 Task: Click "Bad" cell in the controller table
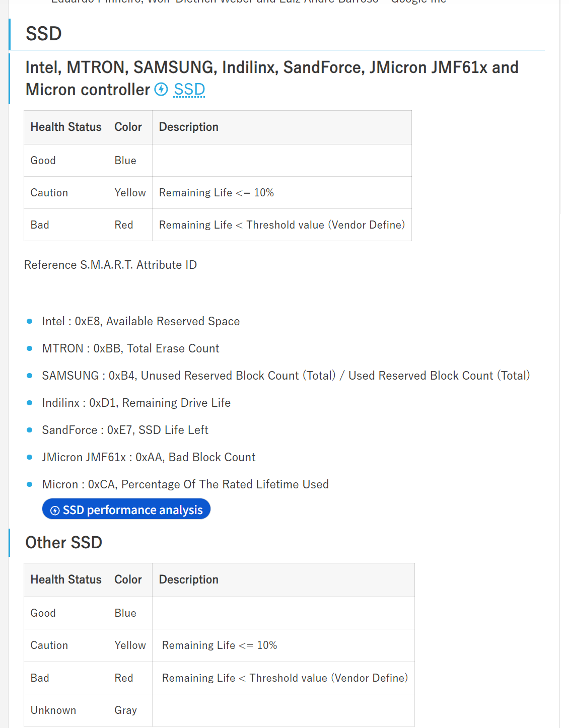tap(66, 225)
